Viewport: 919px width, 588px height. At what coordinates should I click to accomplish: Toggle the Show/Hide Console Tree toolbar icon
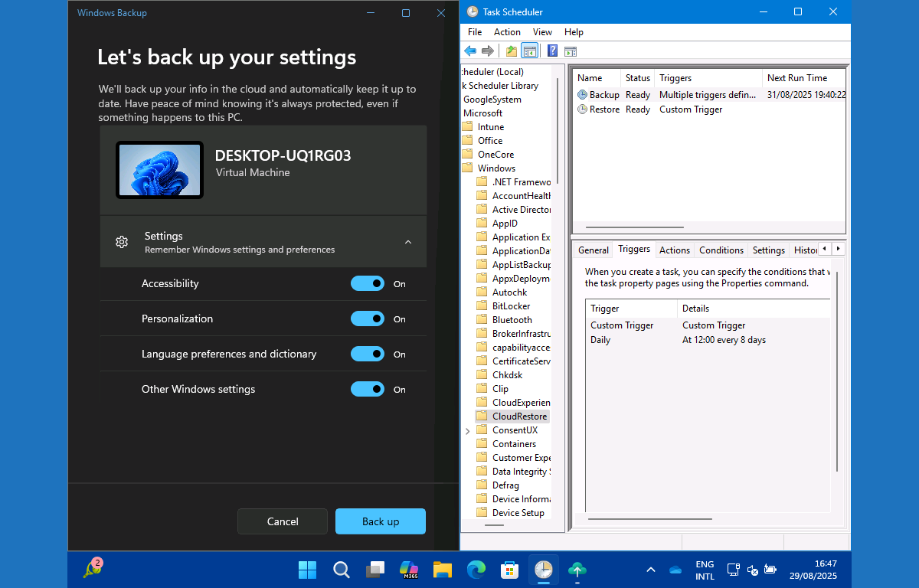529,51
